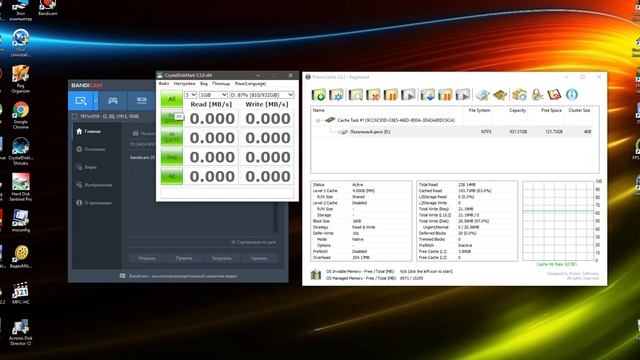
Task: Open CrystalDiskMark Помощь menu
Action: pos(221,84)
